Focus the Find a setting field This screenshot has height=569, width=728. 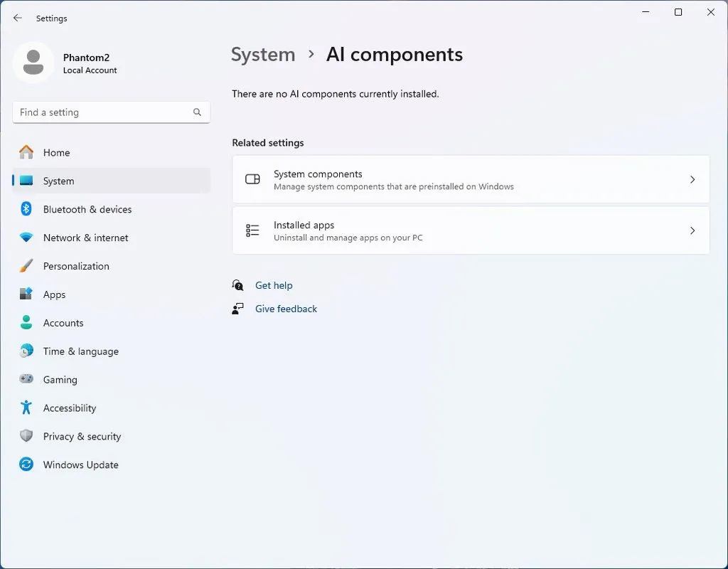tap(112, 112)
